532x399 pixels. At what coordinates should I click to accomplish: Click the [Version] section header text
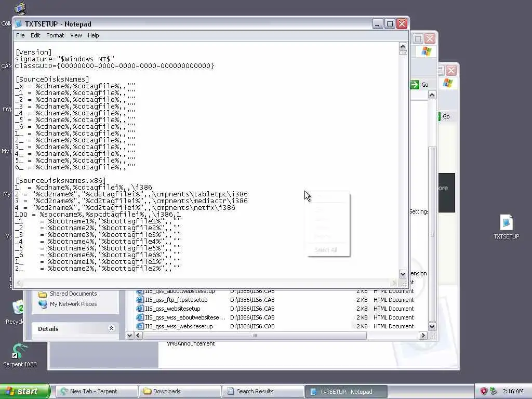click(x=33, y=52)
